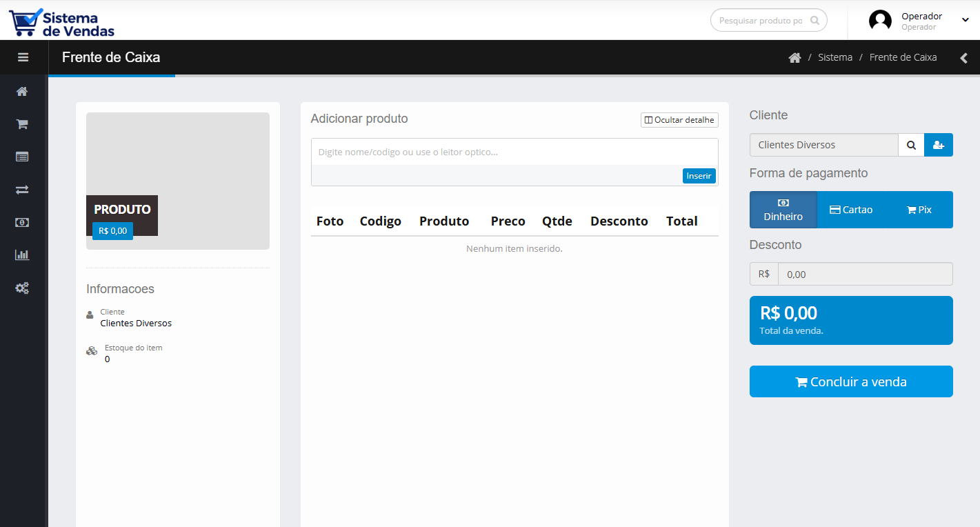Click the Qtde column header
980x527 pixels.
click(557, 221)
